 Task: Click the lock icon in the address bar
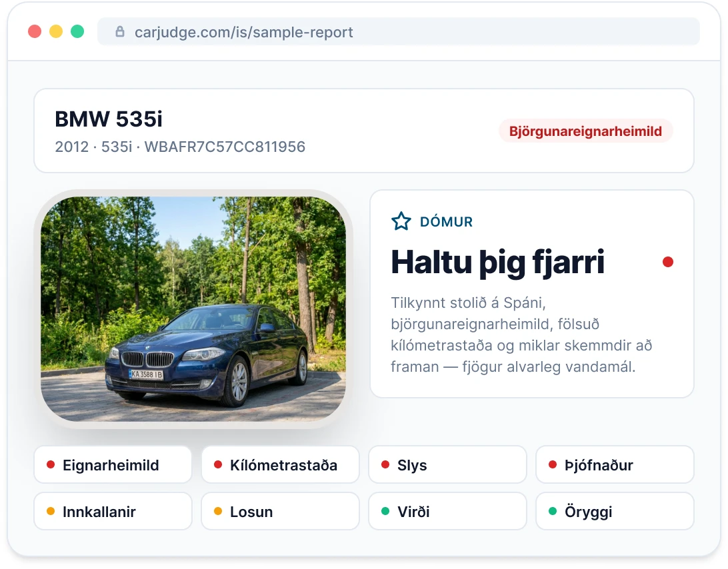coord(120,31)
